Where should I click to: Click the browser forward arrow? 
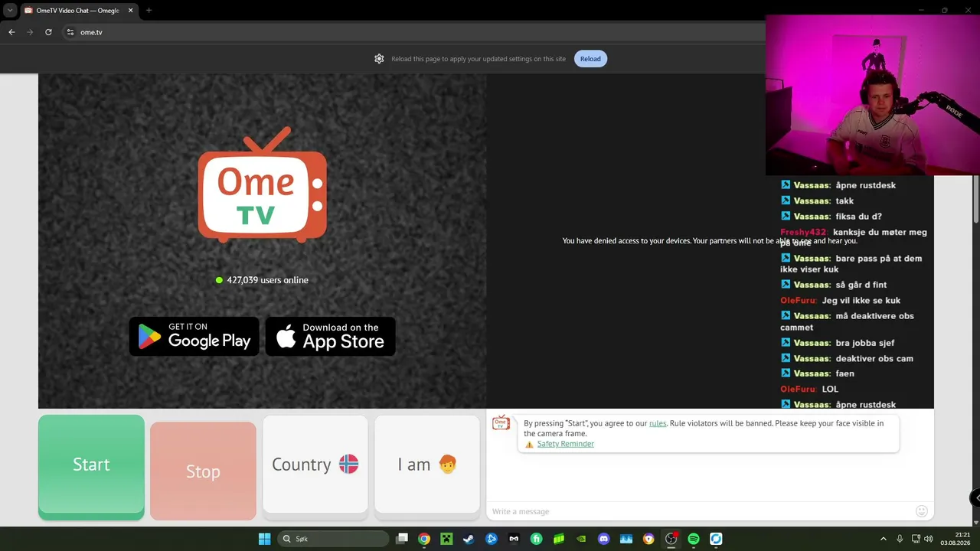[30, 32]
